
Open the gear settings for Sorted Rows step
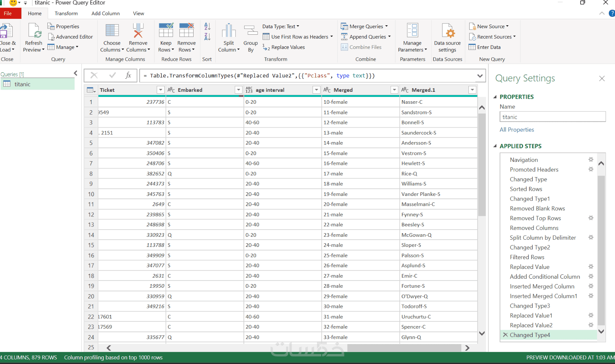click(x=591, y=189)
